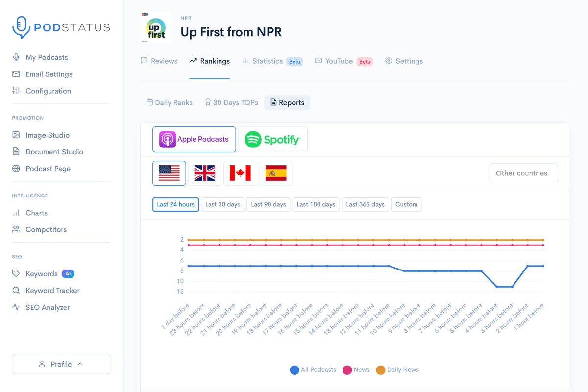
Task: Select the Last 90 days filter
Action: 268,204
